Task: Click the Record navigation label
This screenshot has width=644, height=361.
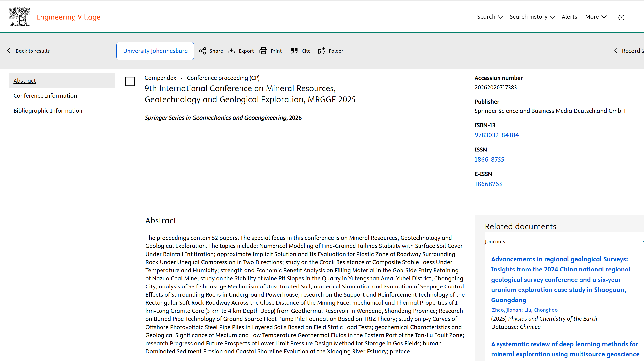Action: click(x=632, y=51)
